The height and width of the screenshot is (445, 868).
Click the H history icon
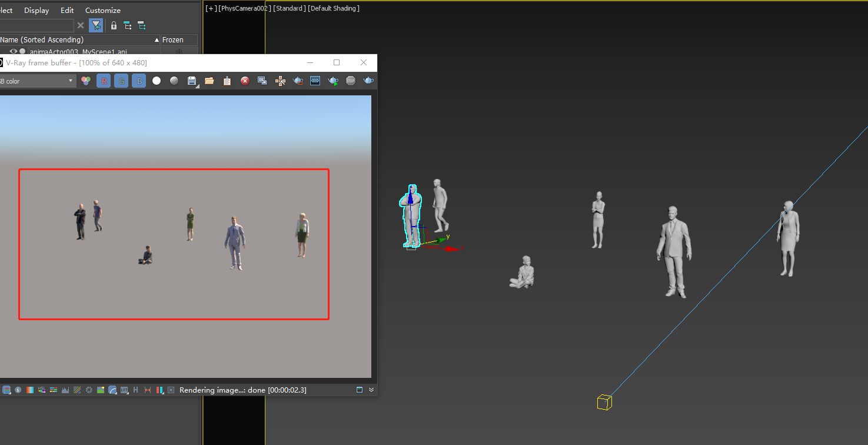pyautogui.click(x=135, y=390)
